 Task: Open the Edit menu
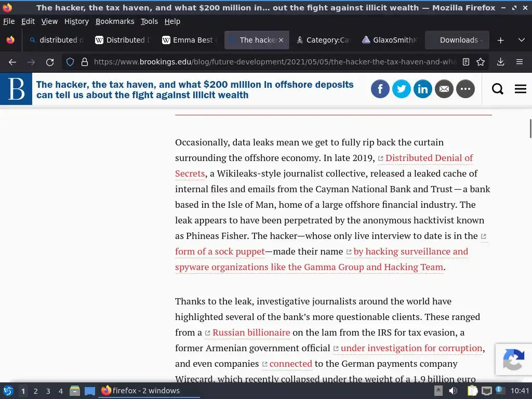(28, 21)
